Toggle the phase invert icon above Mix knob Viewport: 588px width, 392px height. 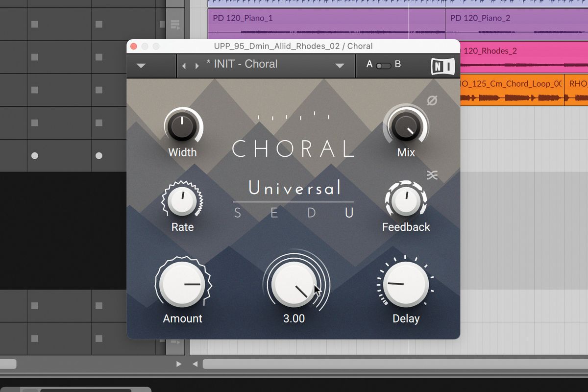point(431,101)
